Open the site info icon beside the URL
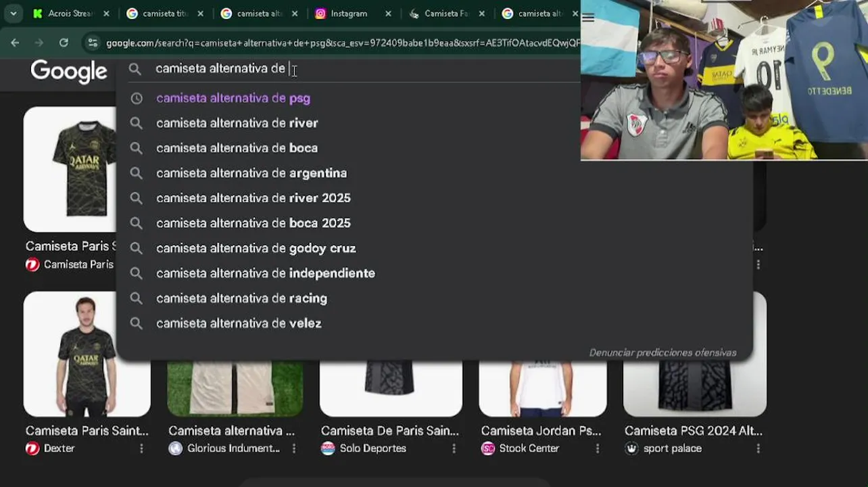Viewport: 868px width, 487px height. pyautogui.click(x=93, y=43)
